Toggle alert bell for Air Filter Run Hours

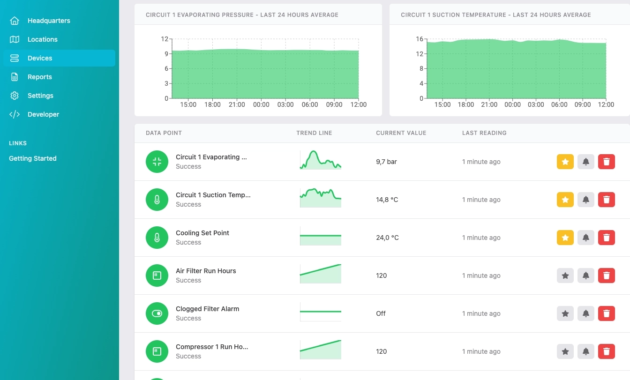586,276
